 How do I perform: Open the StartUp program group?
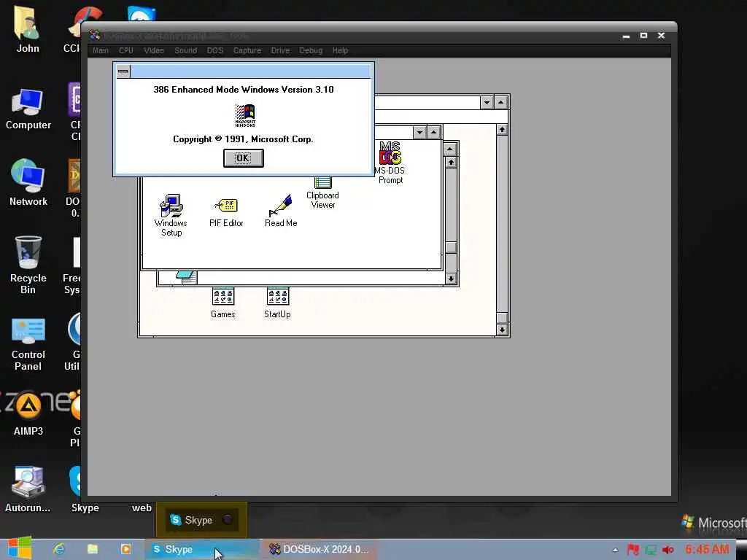[277, 303]
